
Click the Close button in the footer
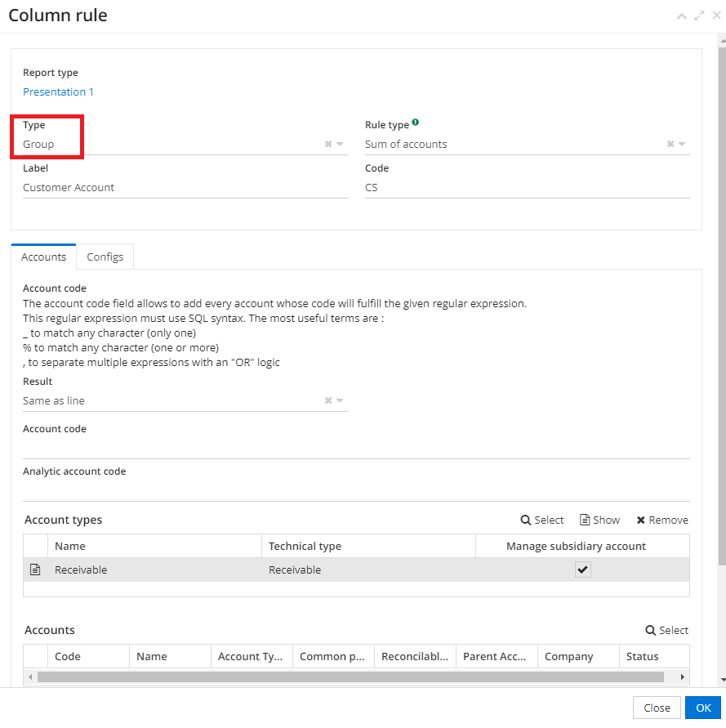[657, 708]
